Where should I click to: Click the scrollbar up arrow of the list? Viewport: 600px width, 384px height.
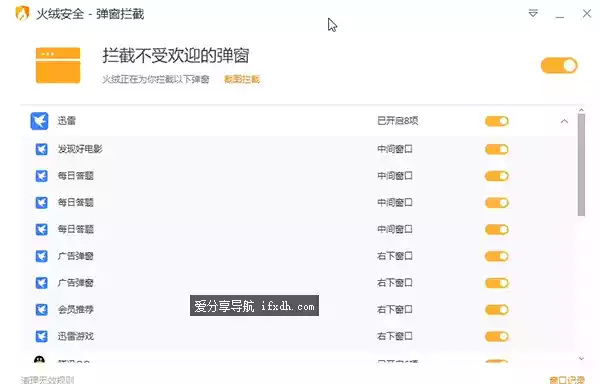click(581, 110)
